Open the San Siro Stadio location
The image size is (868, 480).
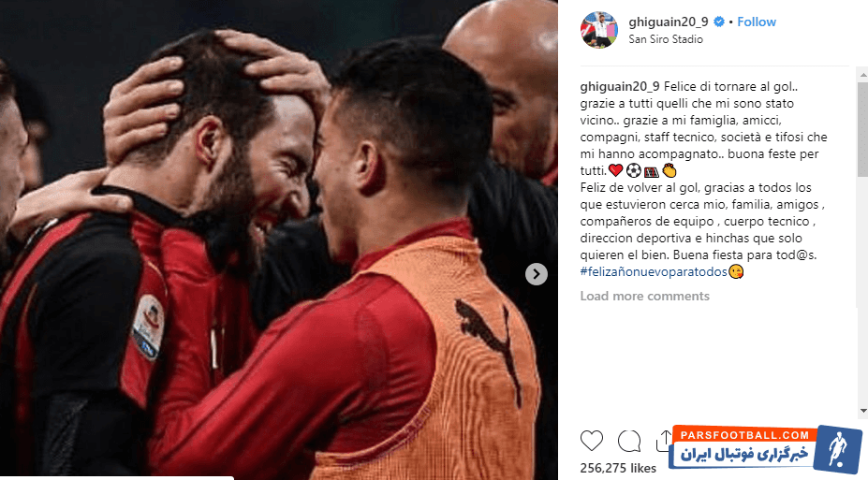666,39
